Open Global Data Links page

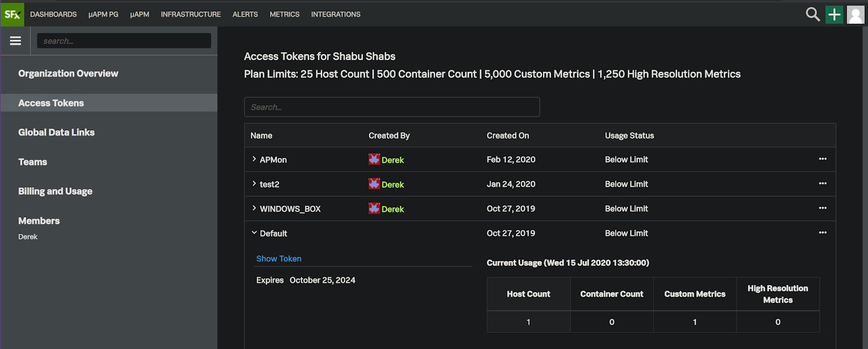[x=56, y=132]
